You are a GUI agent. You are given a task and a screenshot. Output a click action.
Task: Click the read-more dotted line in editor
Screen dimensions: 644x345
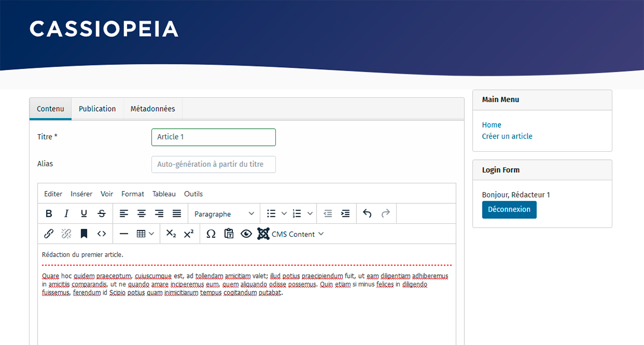pyautogui.click(x=247, y=265)
